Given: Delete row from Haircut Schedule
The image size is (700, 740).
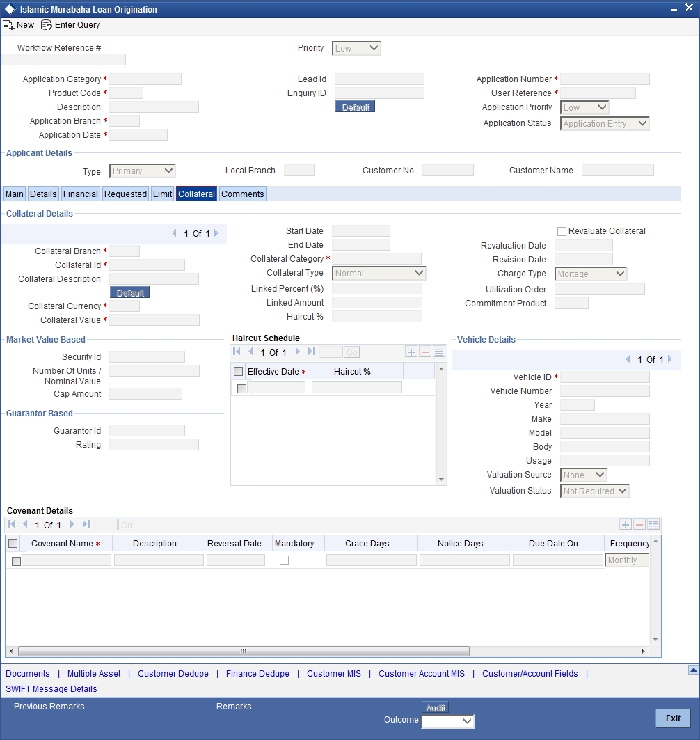Looking at the screenshot, I should [x=425, y=352].
